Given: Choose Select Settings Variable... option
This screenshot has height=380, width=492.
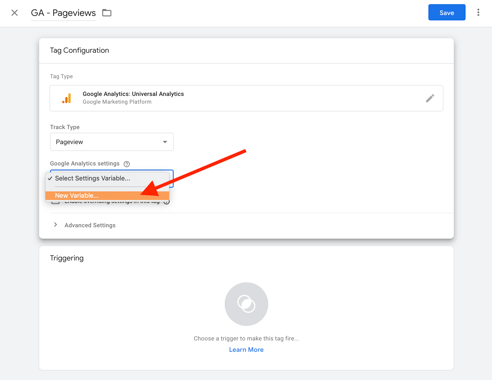Looking at the screenshot, I should [107, 178].
